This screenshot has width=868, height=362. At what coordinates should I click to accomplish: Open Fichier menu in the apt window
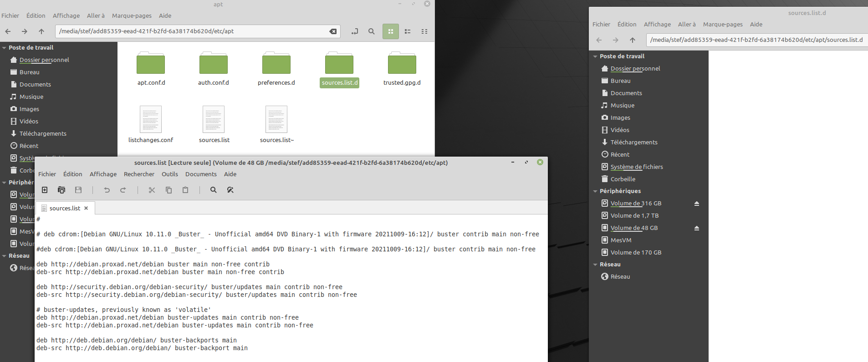[10, 15]
